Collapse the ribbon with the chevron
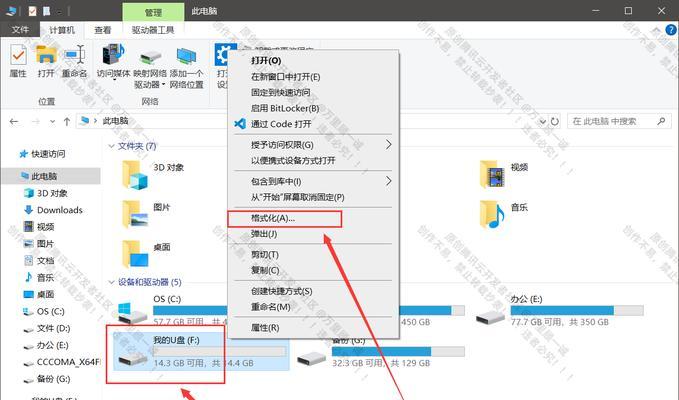Image resolution: width=679 pixels, height=400 pixels. point(657,30)
